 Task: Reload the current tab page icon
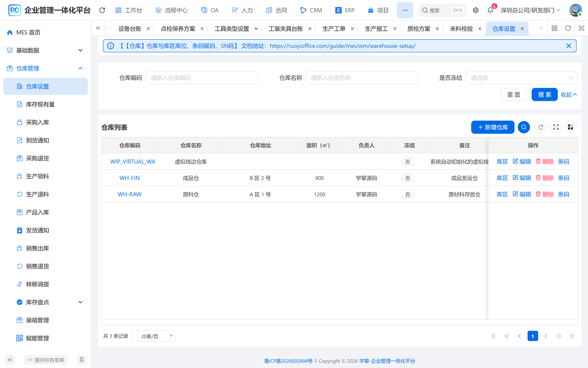tap(568, 28)
